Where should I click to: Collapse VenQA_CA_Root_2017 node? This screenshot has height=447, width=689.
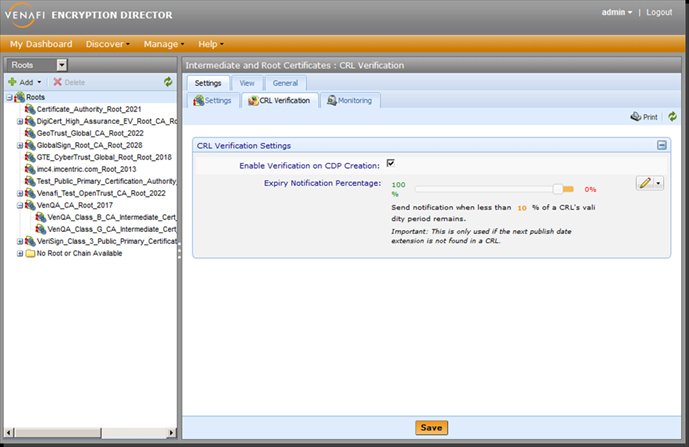[x=20, y=205]
